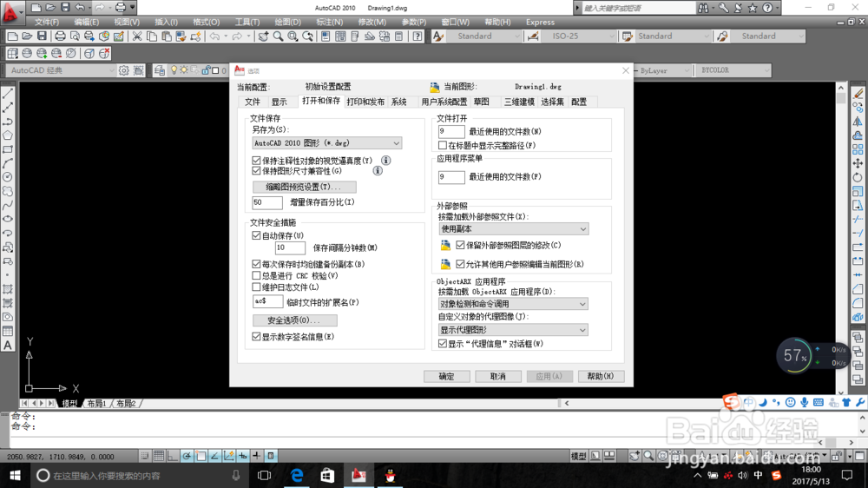This screenshot has height=488, width=868.
Task: Toggle 显示数字签名信息 checkbox
Action: tap(256, 336)
